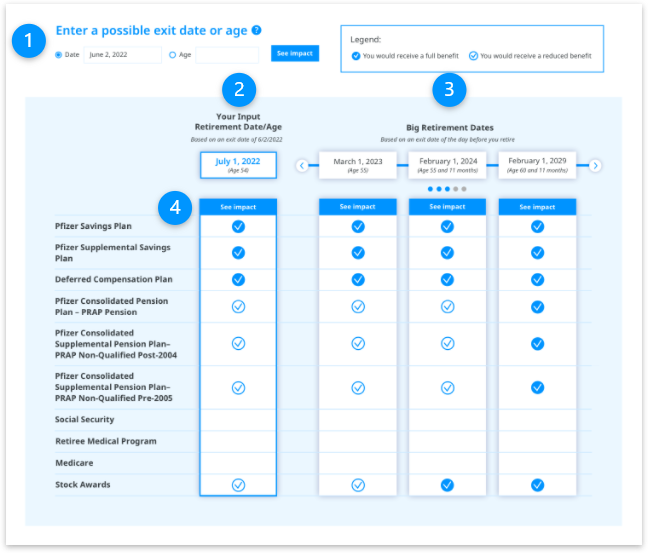Click the Big Retirement Dates heading
Viewport: 648px width, 553px height.
click(x=450, y=128)
